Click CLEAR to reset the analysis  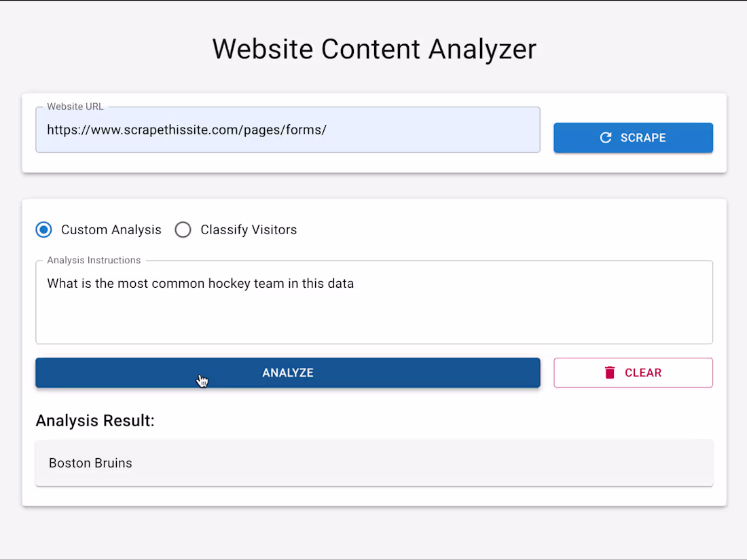633,372
